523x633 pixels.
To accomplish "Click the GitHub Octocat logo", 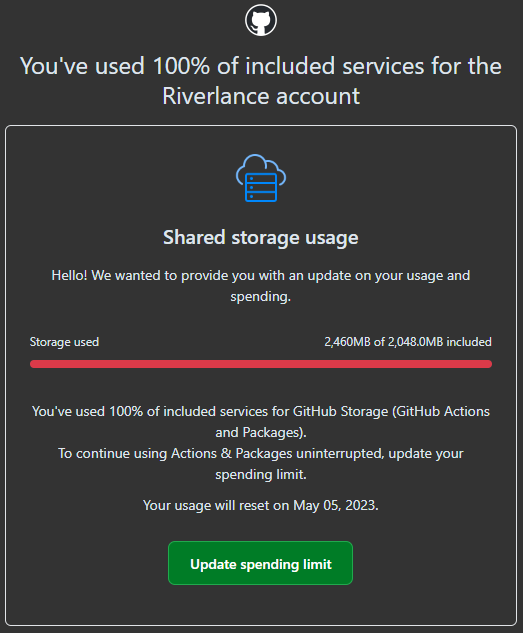I will coord(261,20).
